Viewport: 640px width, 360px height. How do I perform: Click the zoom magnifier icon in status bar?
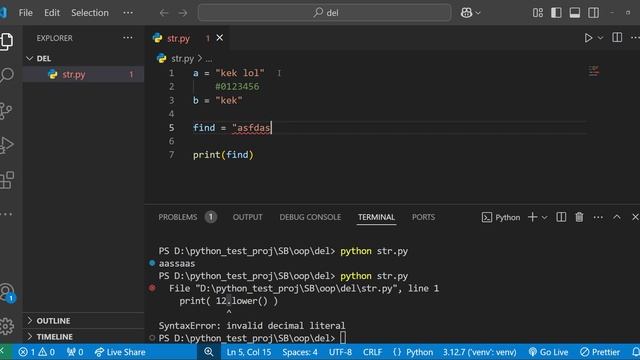[208, 352]
